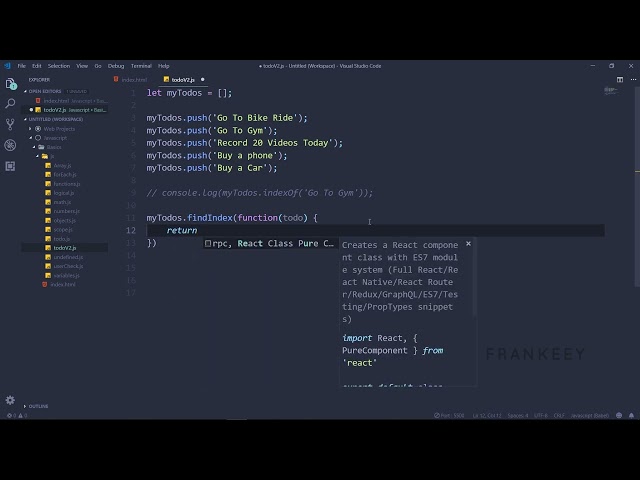
Task: Click the Web Projects root icon
Action: 38,129
